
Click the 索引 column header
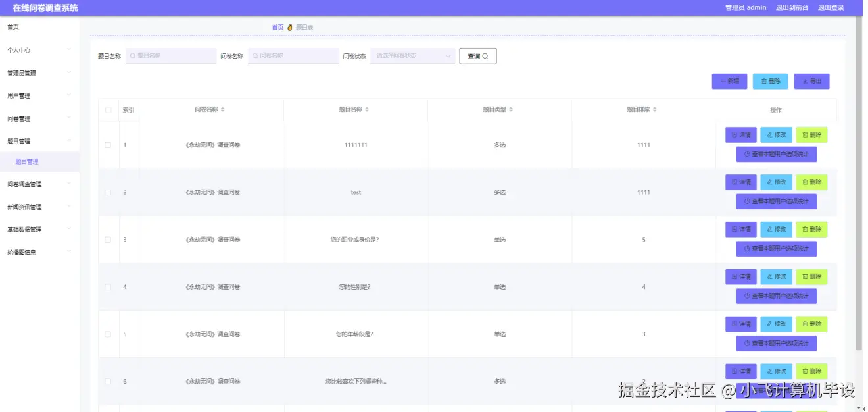(129, 110)
